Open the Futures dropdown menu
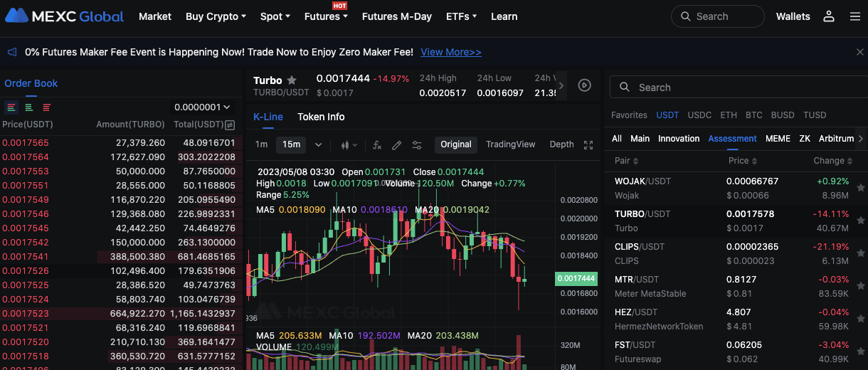The image size is (868, 370). pyautogui.click(x=326, y=16)
